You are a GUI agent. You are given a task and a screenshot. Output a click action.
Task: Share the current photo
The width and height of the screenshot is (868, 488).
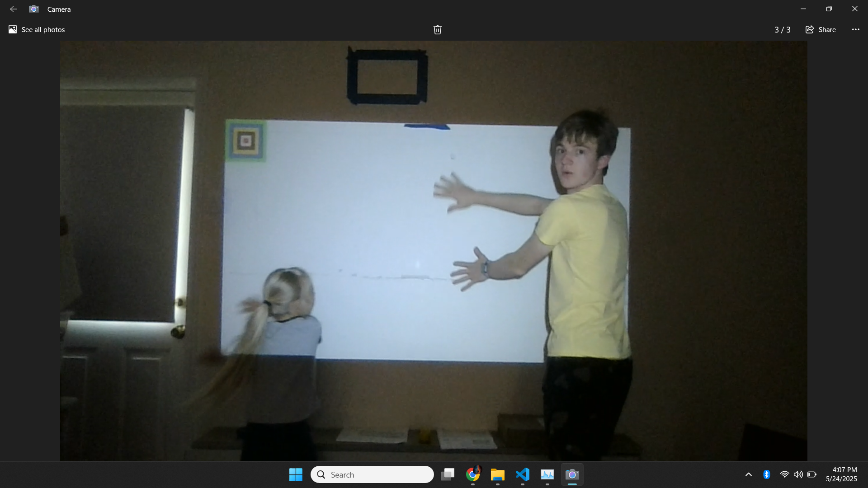click(821, 29)
